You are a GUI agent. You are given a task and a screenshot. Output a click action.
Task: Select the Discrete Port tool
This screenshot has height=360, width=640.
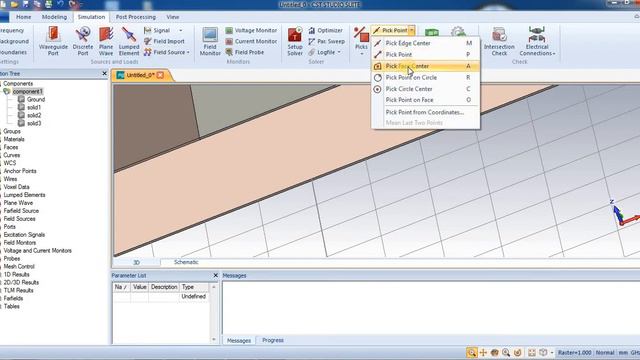coord(83,41)
